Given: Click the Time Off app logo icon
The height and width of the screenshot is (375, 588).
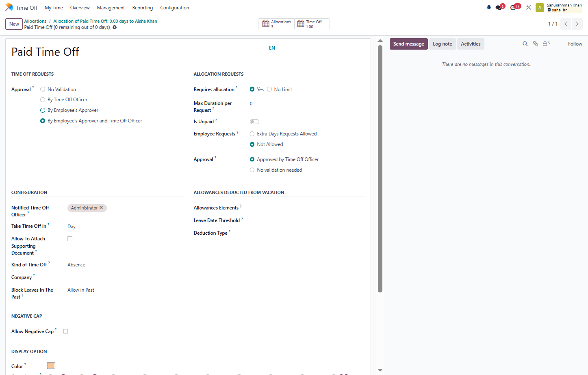Looking at the screenshot, I should pyautogui.click(x=9, y=7).
